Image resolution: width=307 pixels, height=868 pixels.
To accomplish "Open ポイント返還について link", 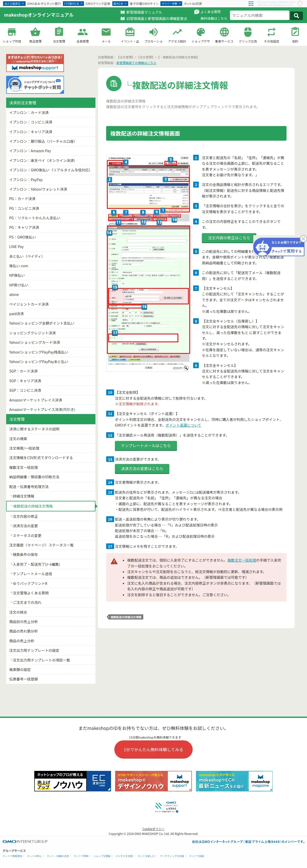I will click(183, 425).
